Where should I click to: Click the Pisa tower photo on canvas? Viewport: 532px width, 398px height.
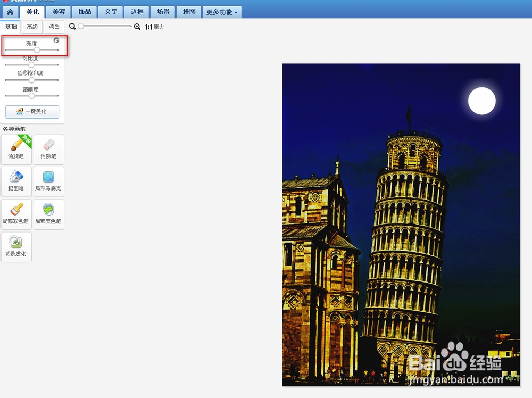click(401, 225)
